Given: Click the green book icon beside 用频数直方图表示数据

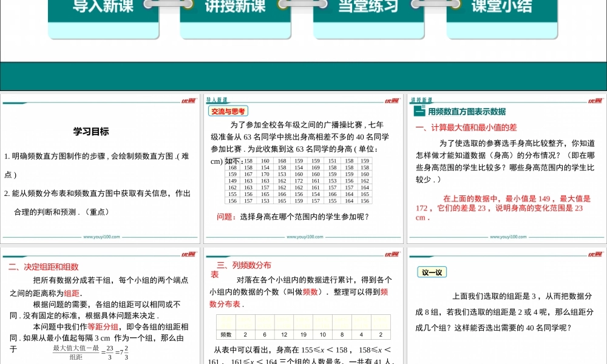Looking at the screenshot, I should [x=418, y=110].
